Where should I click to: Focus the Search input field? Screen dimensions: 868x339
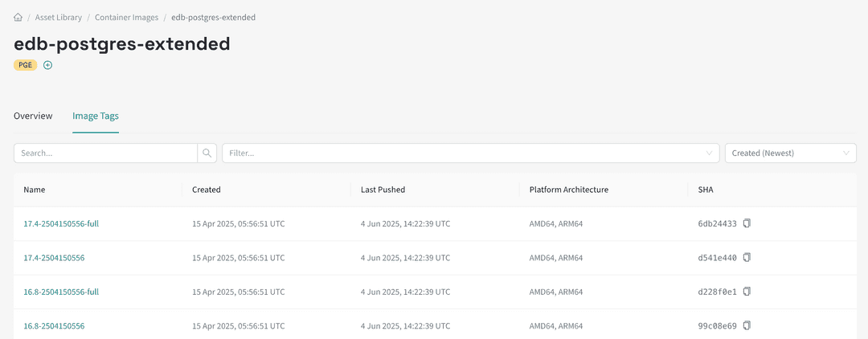point(106,153)
